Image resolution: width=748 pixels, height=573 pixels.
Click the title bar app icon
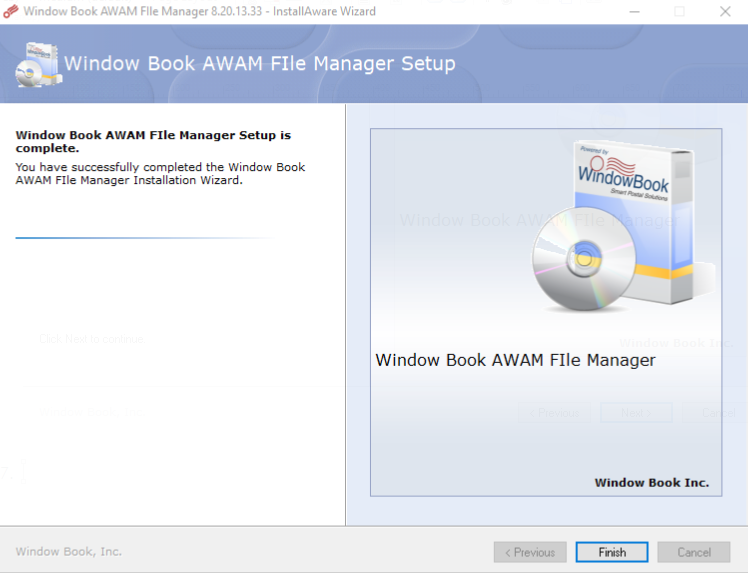(10, 11)
